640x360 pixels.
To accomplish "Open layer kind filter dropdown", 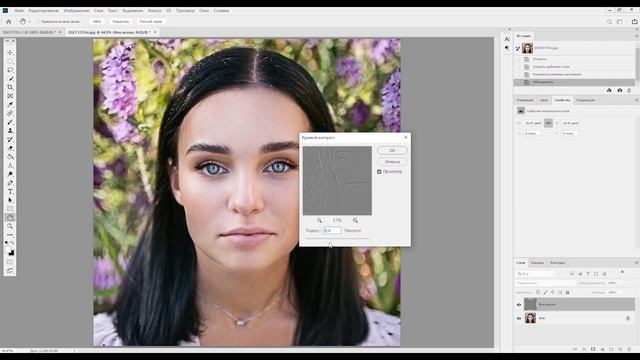I will (x=536, y=274).
